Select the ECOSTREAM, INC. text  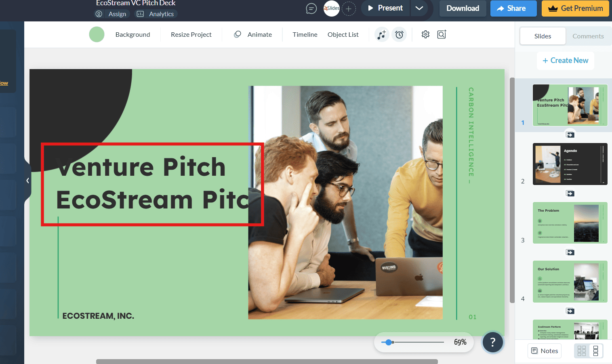(x=98, y=316)
